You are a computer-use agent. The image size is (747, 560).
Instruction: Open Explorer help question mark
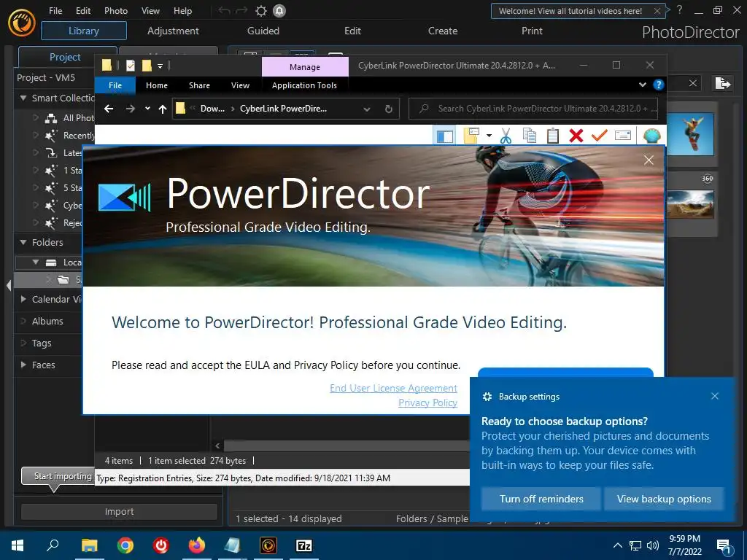point(659,85)
